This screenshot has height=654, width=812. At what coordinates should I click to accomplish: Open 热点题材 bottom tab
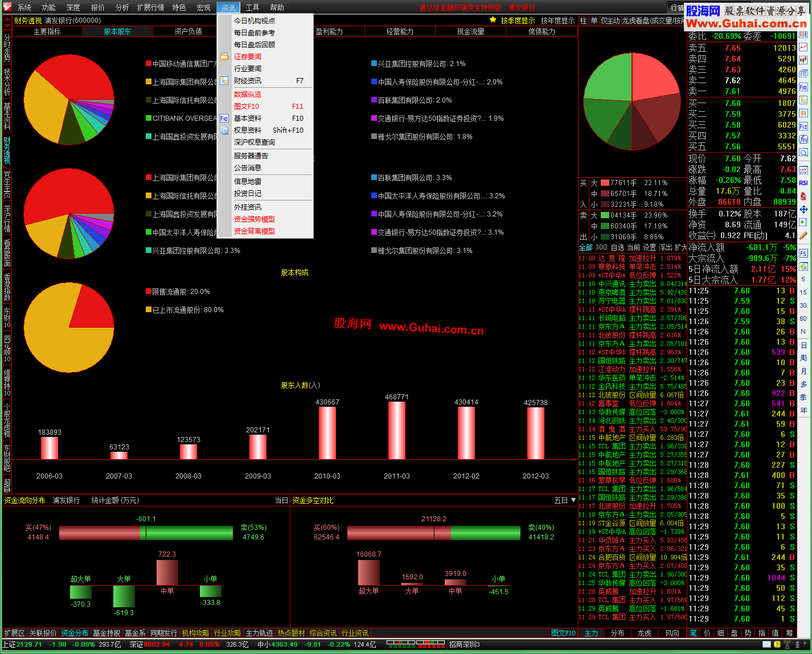click(291, 633)
